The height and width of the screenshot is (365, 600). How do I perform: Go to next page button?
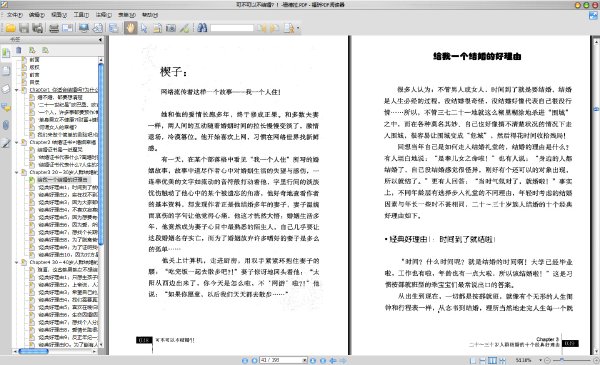tap(313, 360)
